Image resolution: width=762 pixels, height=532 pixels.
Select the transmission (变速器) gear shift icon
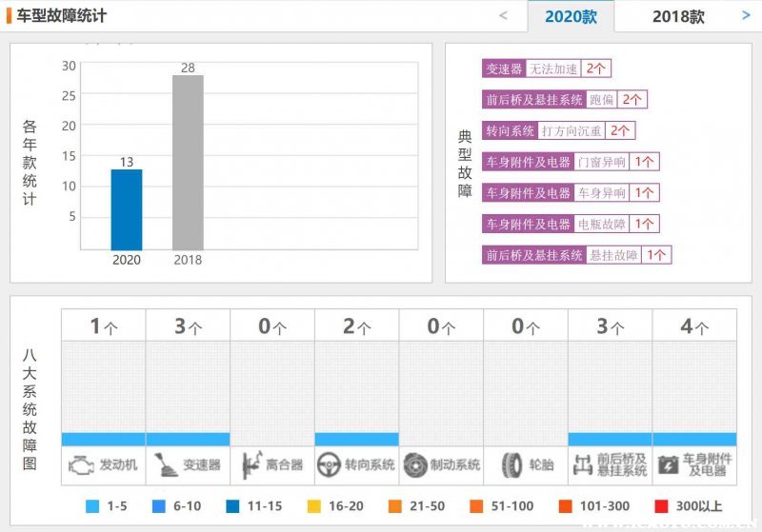click(x=166, y=465)
